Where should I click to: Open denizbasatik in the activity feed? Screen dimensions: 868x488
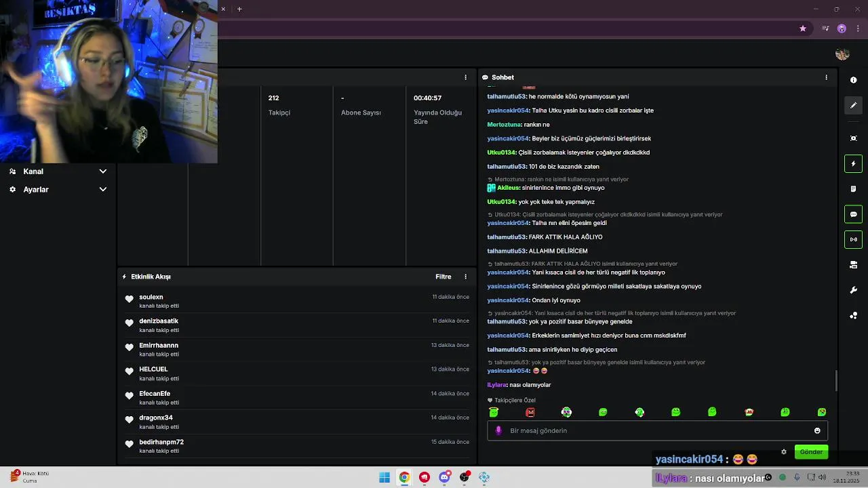coord(159,321)
